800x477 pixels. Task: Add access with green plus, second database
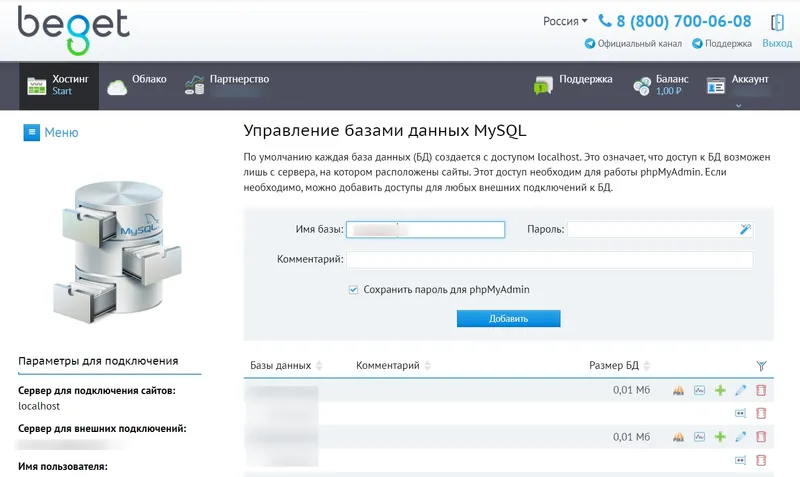(720, 437)
